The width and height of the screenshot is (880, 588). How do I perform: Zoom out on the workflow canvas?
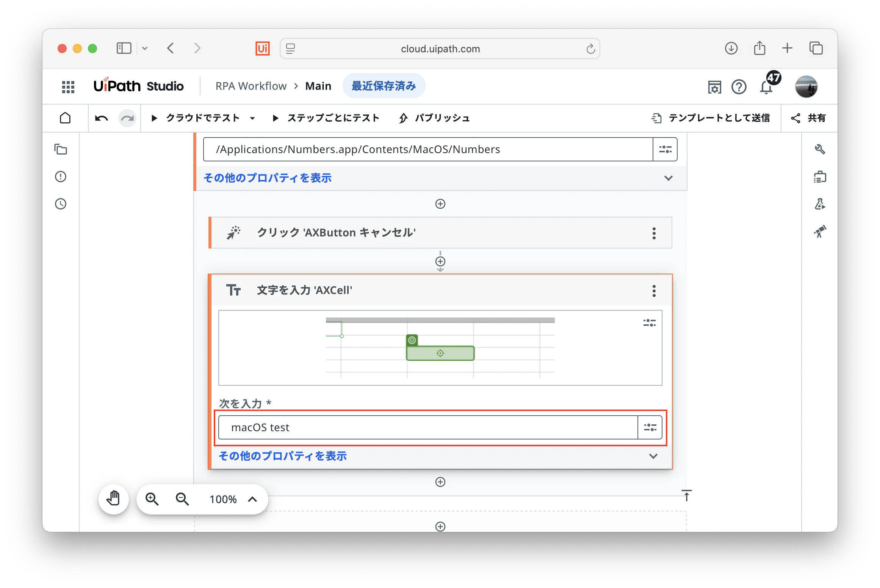pyautogui.click(x=182, y=499)
